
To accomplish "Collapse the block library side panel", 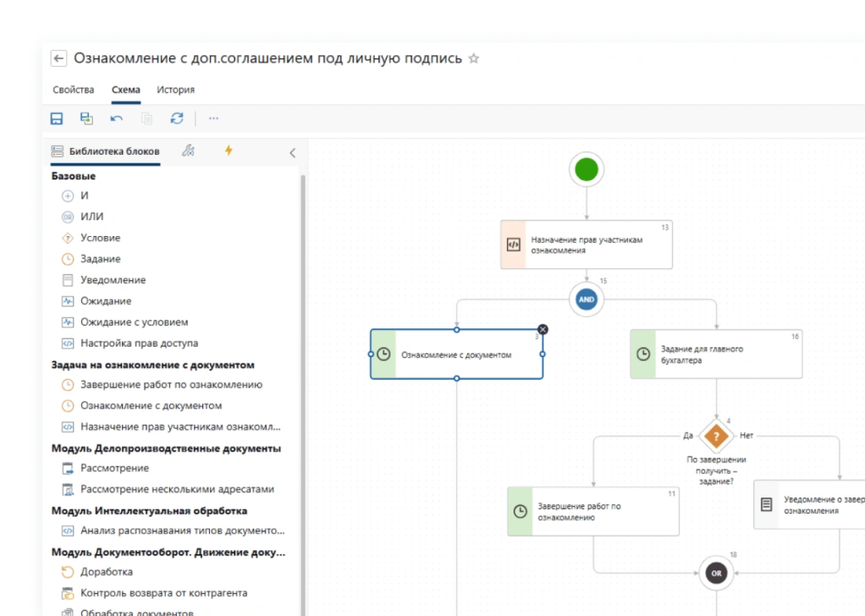I will (293, 153).
